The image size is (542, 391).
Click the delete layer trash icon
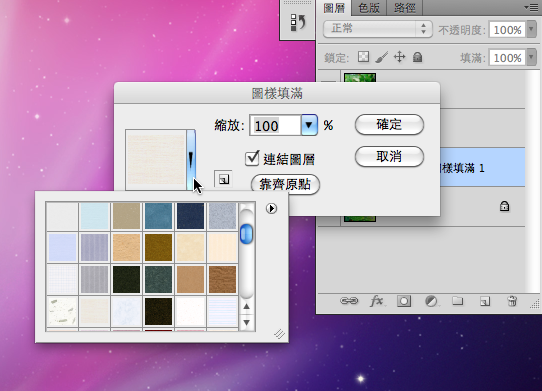(512, 301)
